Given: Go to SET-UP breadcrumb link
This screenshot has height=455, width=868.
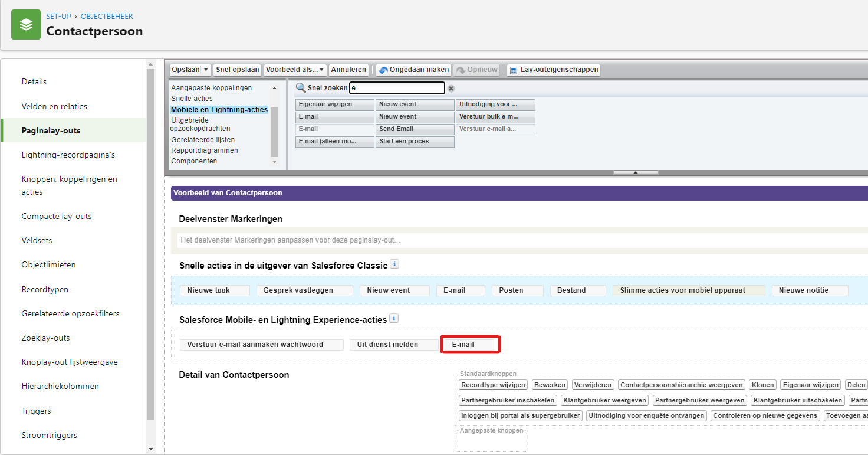Looking at the screenshot, I should [59, 17].
